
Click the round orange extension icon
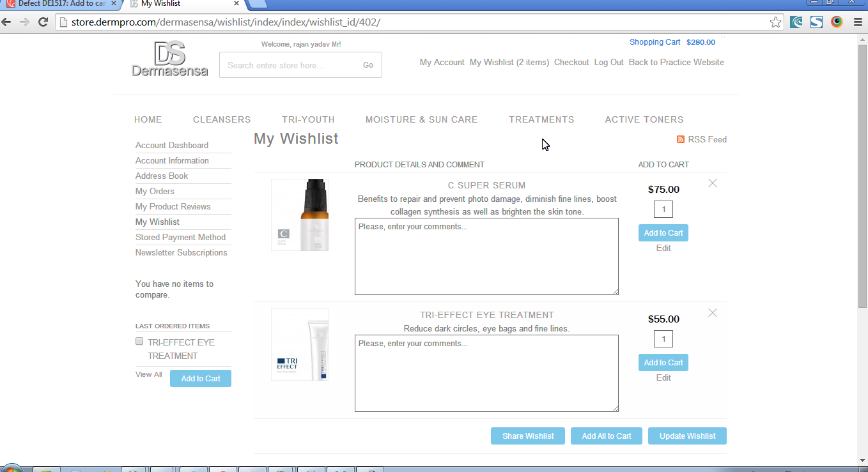coord(837,22)
